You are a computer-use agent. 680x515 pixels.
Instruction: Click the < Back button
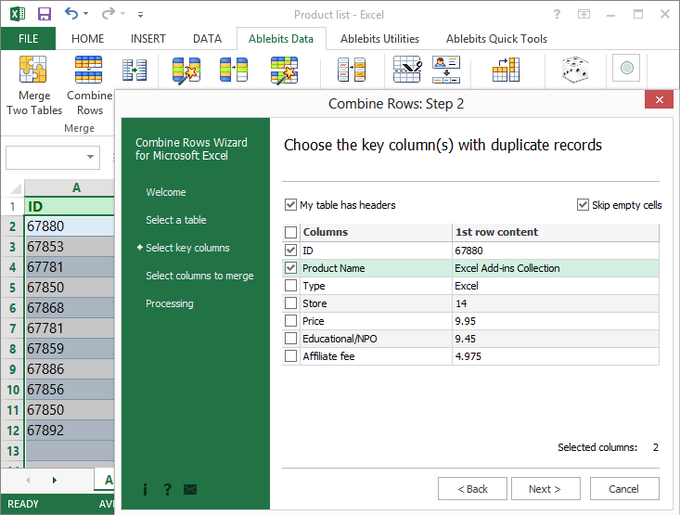(x=472, y=489)
